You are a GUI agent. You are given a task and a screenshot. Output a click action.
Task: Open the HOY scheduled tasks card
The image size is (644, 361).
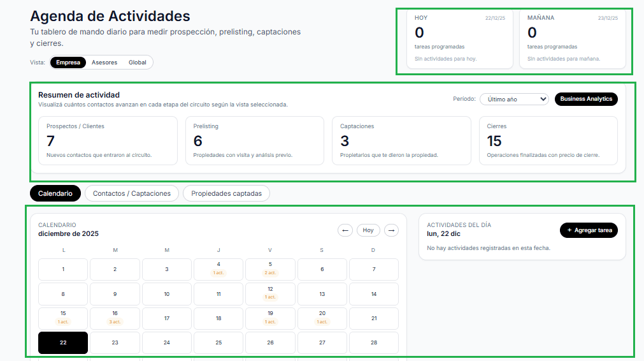pos(459,40)
